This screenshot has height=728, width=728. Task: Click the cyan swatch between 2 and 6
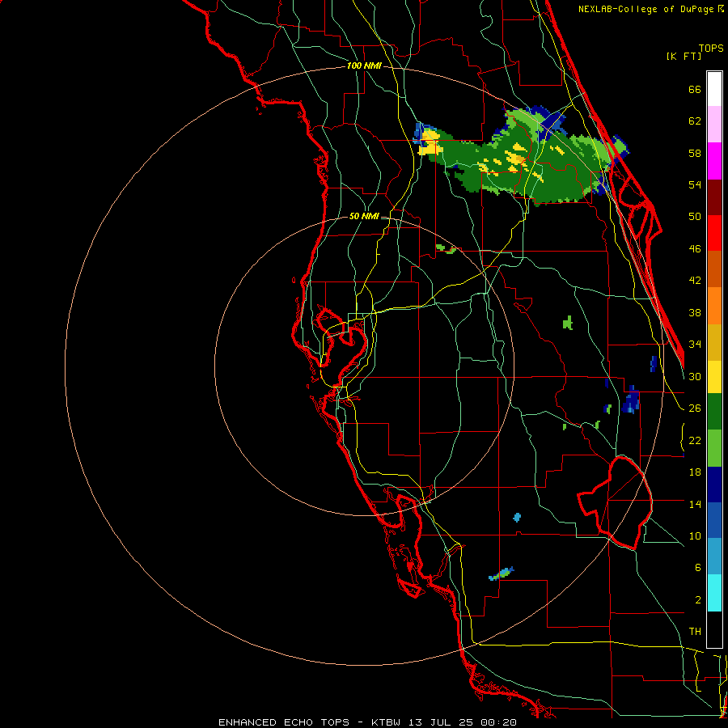pyautogui.click(x=714, y=593)
